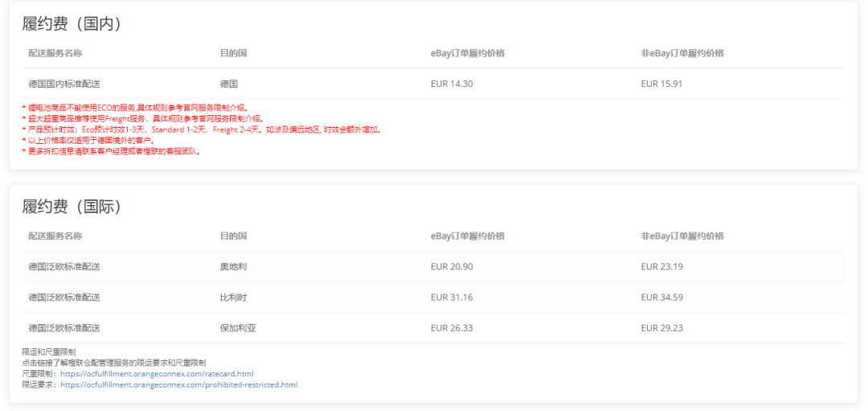Image resolution: width=868 pixels, height=411 pixels.
Task: Click the 保加利亚 destination cell
Action: click(x=237, y=328)
